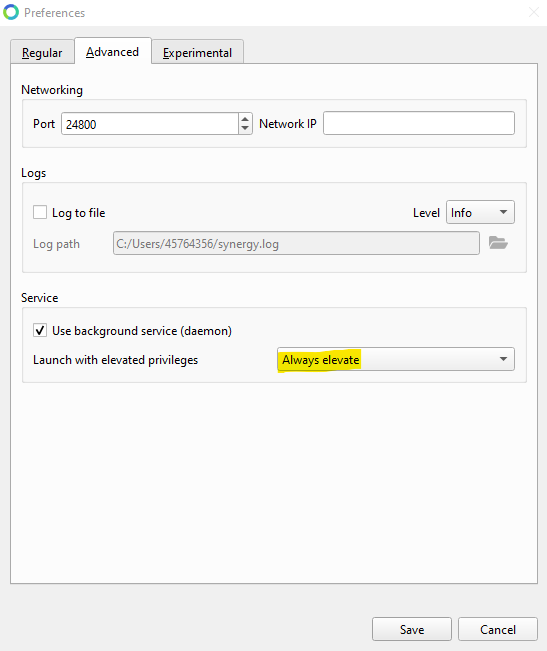Click the Synergy logo in the title bar
Viewport: 547px width, 651px height.
coord(11,12)
